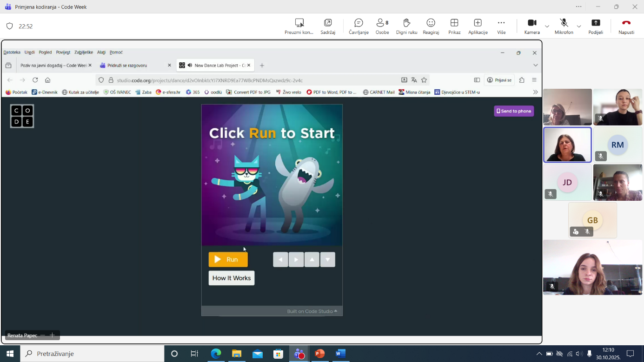Image resolution: width=644 pixels, height=362 pixels.
Task: Open the Čavrljanje chat panel
Action: click(x=359, y=26)
